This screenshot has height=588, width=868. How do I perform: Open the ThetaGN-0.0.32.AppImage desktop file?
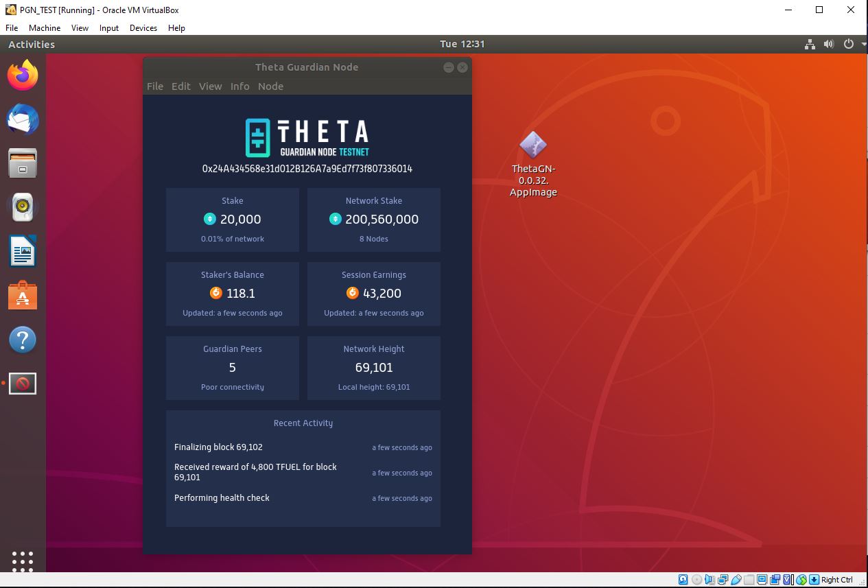[x=533, y=165]
